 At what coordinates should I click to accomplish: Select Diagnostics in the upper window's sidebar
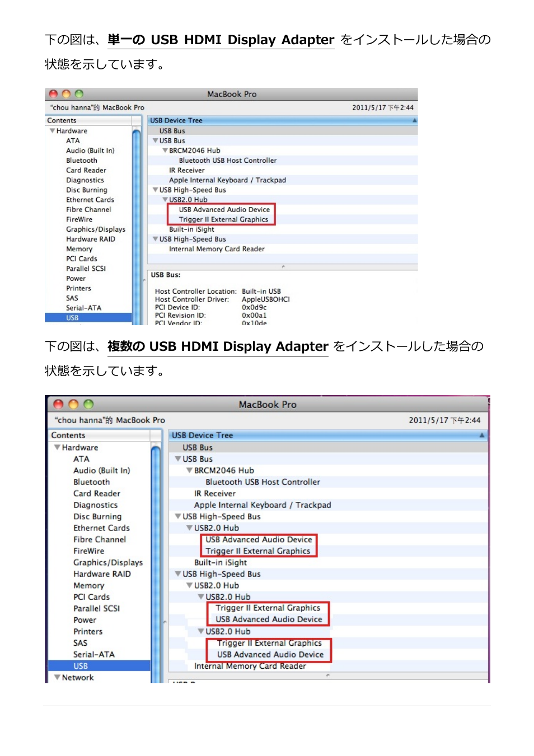pos(85,180)
